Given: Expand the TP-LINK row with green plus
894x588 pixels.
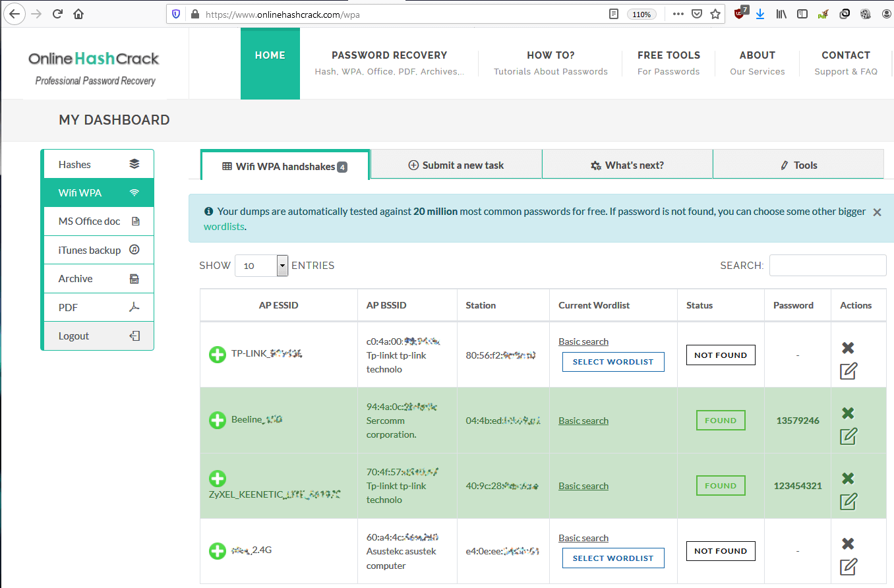Looking at the screenshot, I should 218,354.
